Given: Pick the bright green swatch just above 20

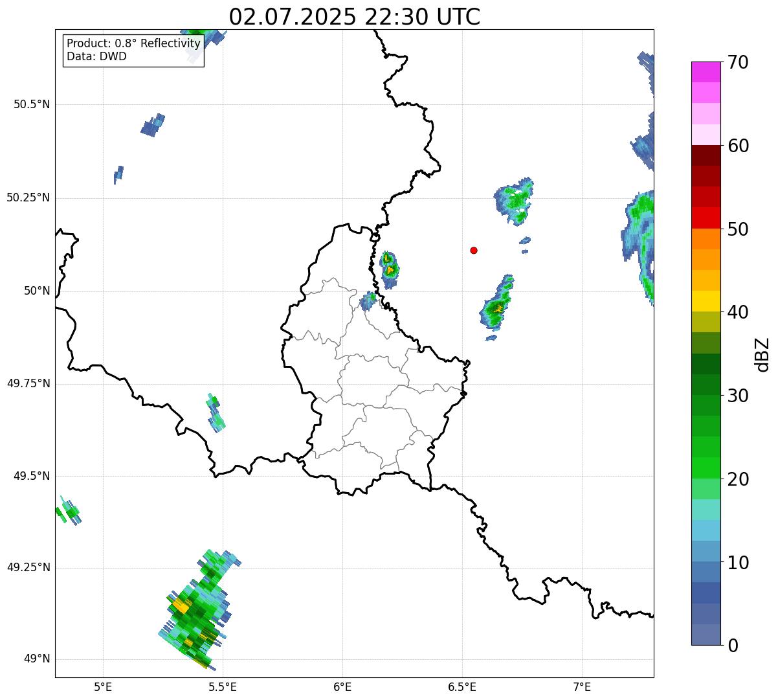Looking at the screenshot, I should pos(706,468).
